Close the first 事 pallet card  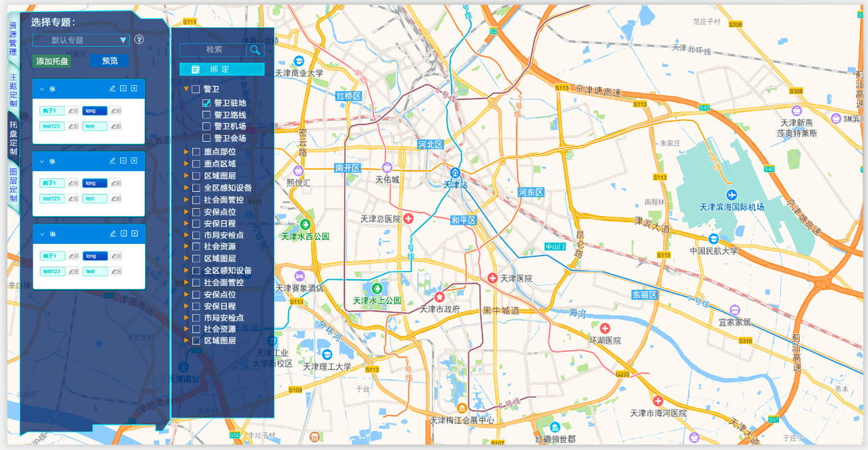[x=134, y=89]
